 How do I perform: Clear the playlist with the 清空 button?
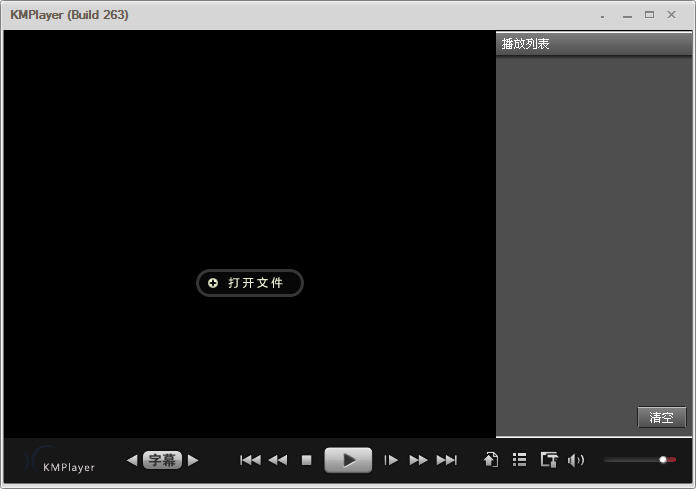(x=661, y=417)
